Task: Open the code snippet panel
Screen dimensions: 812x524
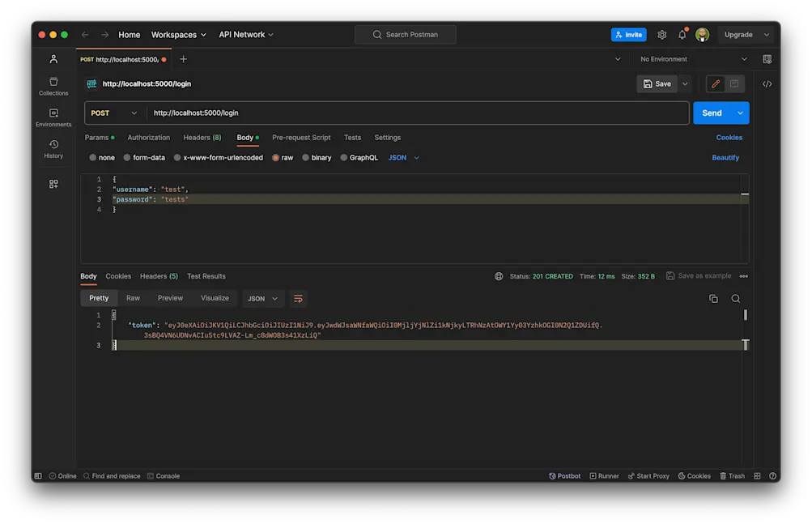Action: pos(767,83)
